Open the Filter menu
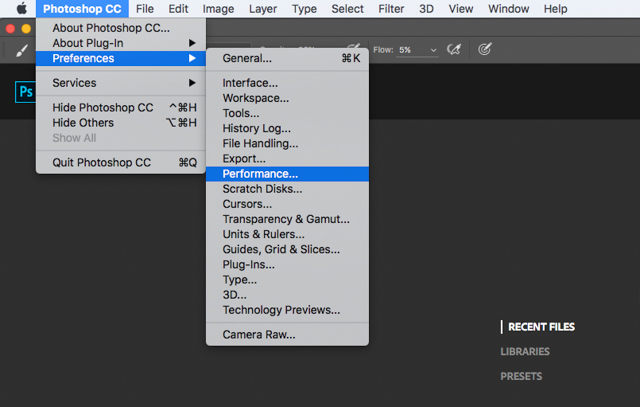Viewport: 640px width, 407px height. 391,9
